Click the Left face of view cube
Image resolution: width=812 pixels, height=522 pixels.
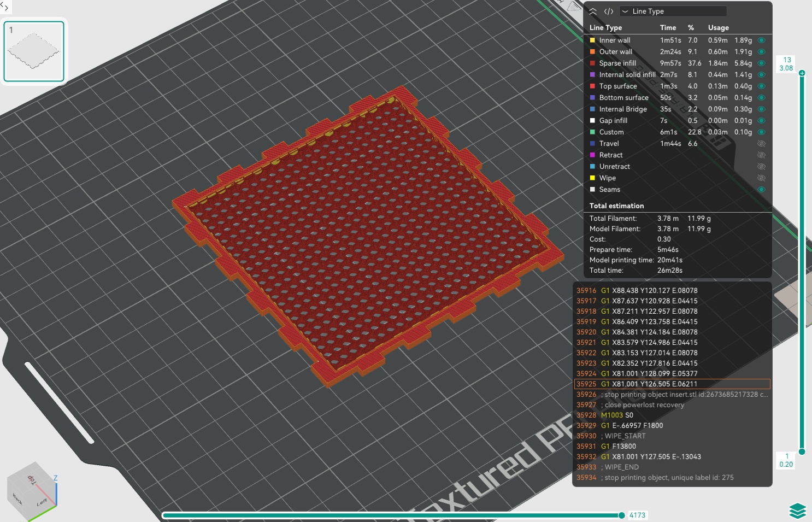[x=42, y=502]
